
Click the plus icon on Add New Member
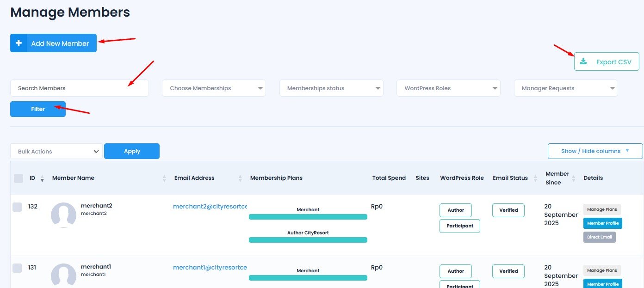(19, 43)
